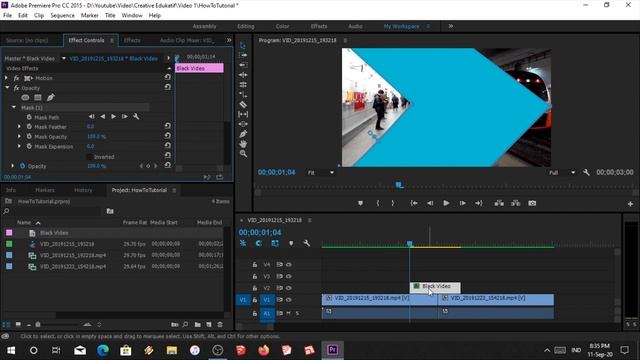Collapse Mask (1) group
Screen dimensions: 640x360
click(14, 107)
